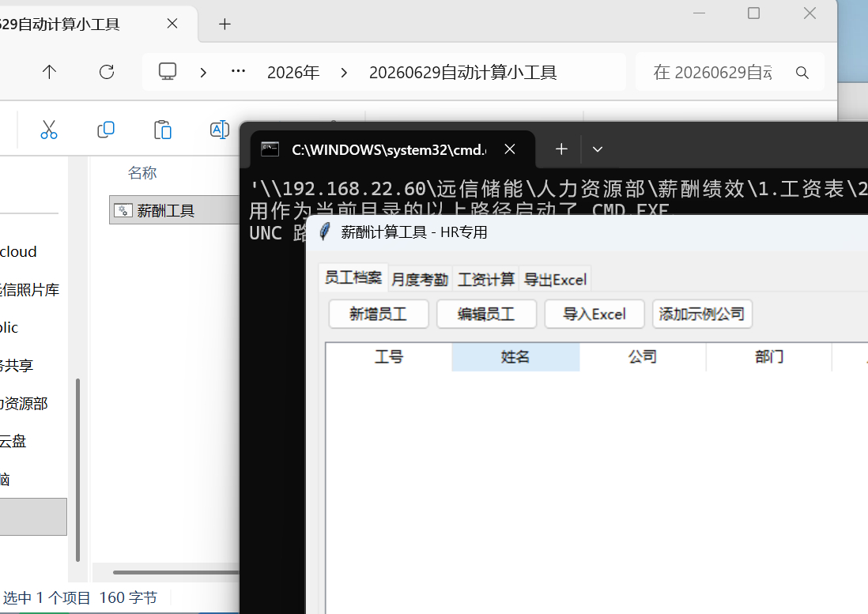
Task: Click the 编辑员工 button
Action: click(487, 315)
